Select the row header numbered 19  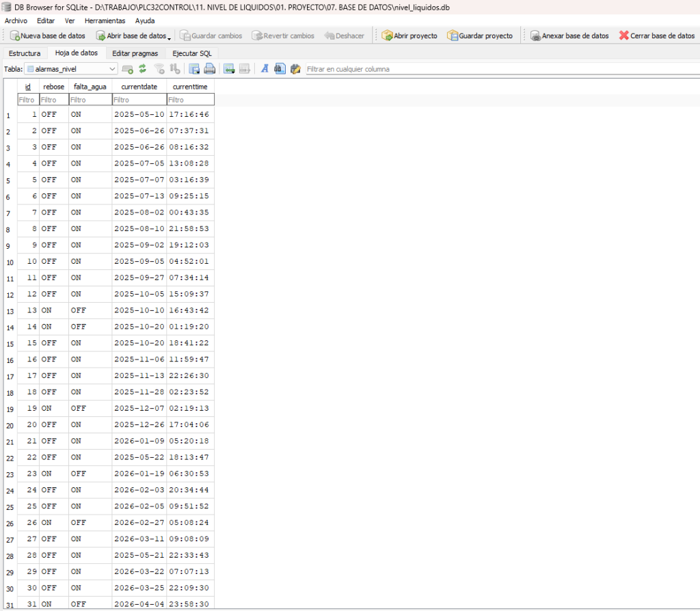pyautogui.click(x=10, y=409)
